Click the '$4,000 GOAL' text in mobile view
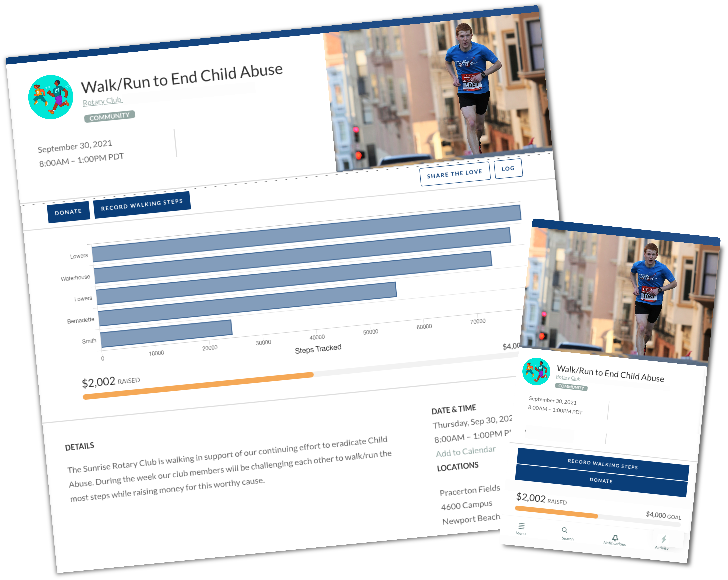Screen dimensions: 728x580 tap(664, 516)
